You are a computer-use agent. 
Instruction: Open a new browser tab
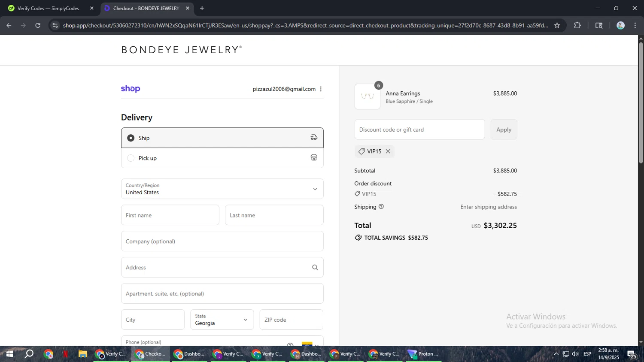(202, 8)
